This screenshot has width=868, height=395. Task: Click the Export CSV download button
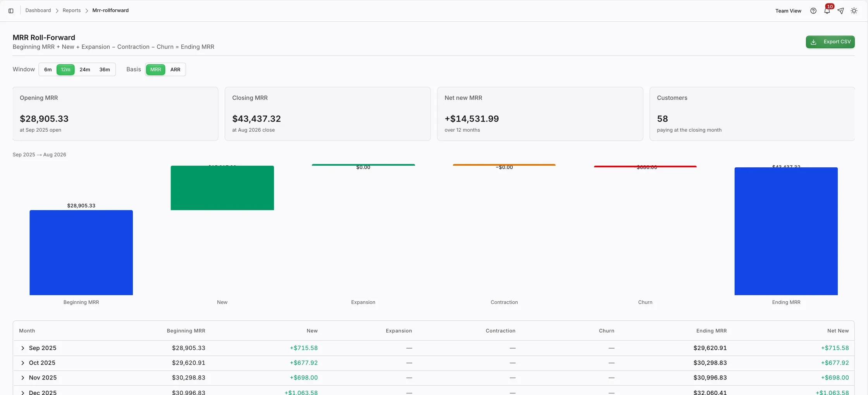830,42
